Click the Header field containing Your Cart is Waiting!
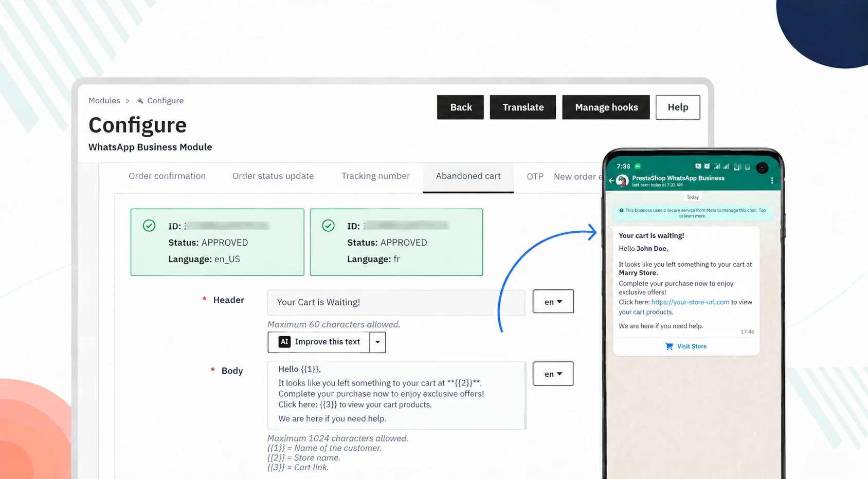 pos(396,302)
